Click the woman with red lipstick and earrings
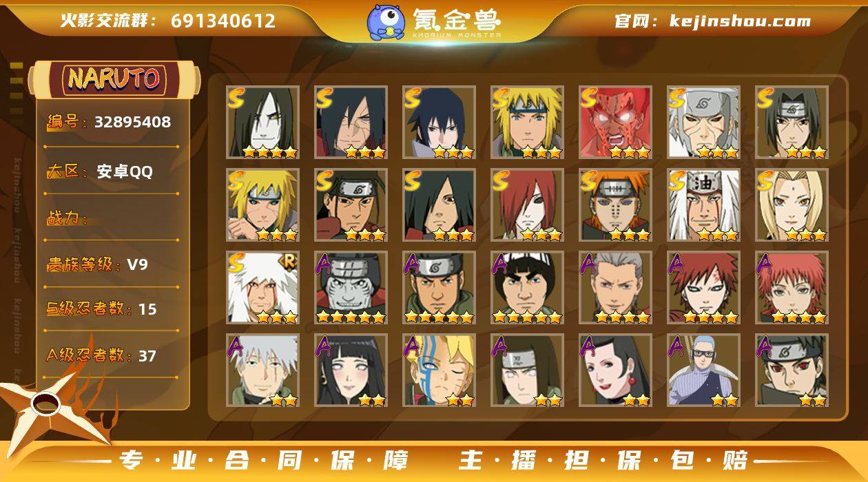868x482 pixels. (615, 370)
